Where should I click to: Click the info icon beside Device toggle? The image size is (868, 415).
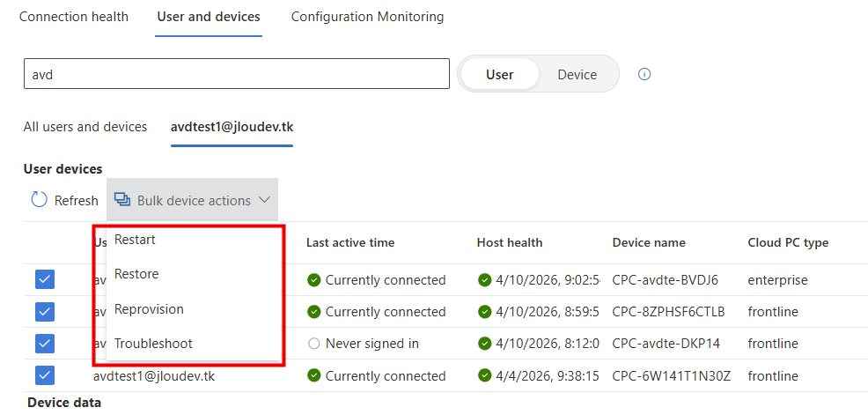pyautogui.click(x=644, y=74)
